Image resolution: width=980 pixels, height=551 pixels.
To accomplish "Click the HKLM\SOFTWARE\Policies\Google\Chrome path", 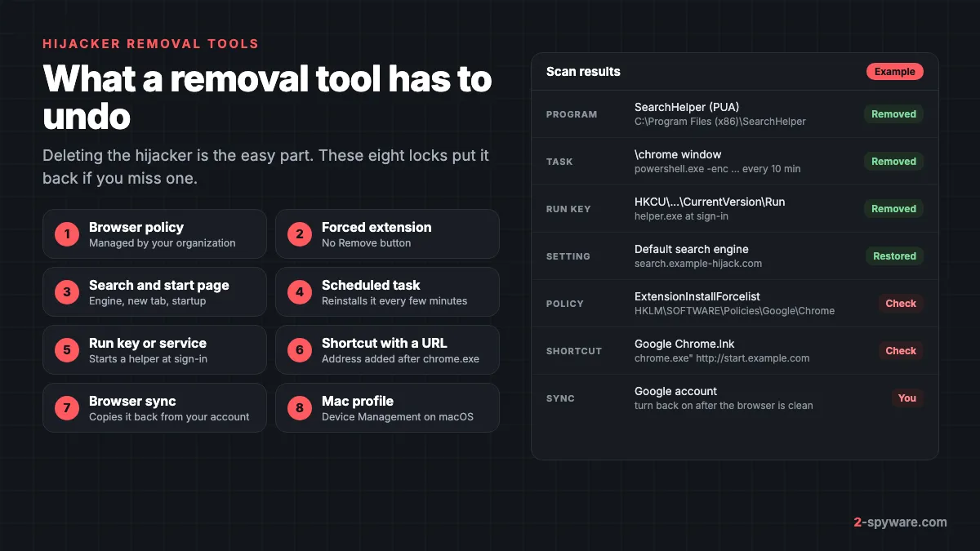I will coord(735,311).
